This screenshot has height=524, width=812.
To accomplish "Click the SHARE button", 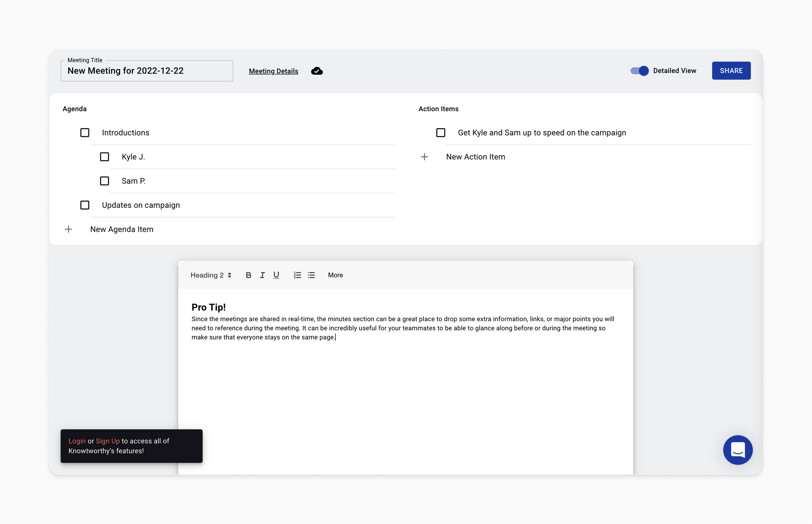I will point(731,70).
